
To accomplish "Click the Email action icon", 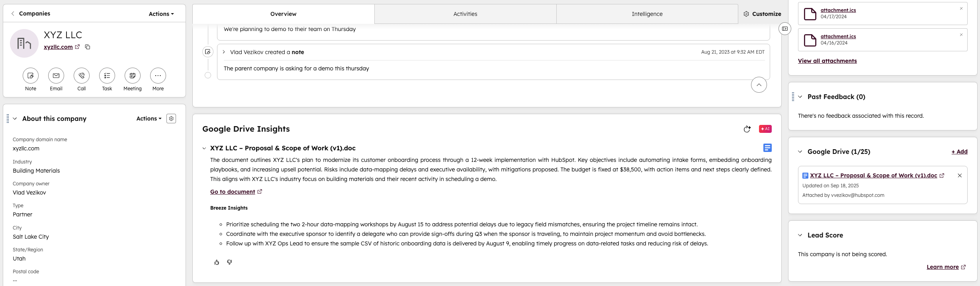I will 56,76.
